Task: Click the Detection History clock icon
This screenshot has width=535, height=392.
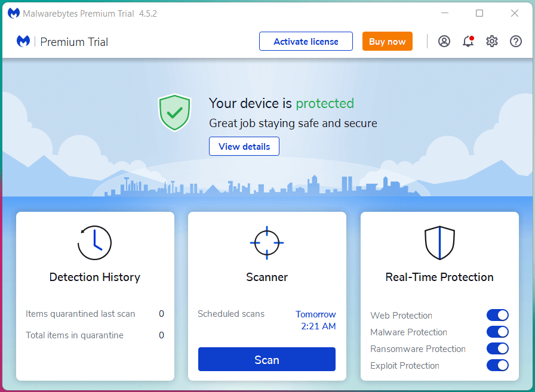Action: [x=95, y=243]
